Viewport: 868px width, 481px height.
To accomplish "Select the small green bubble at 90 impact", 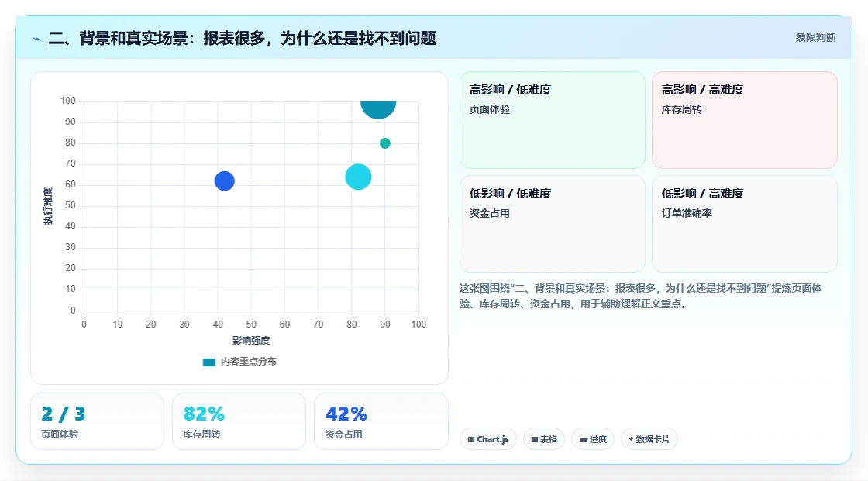I will (x=384, y=143).
